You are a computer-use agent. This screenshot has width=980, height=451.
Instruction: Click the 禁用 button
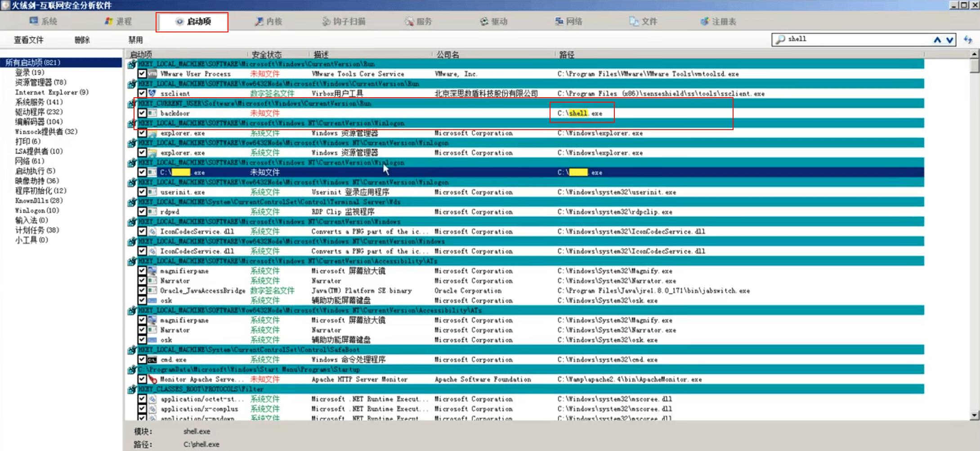(x=136, y=40)
